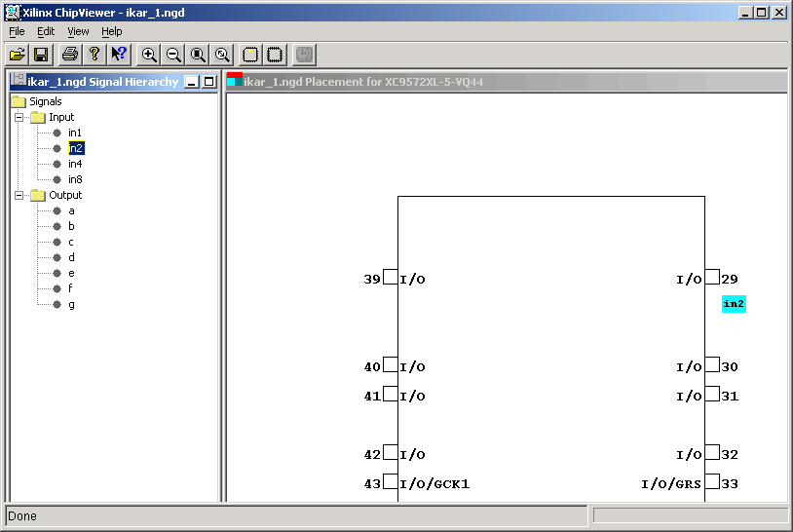
Task: Click the Input folder icon
Action: 38,117
